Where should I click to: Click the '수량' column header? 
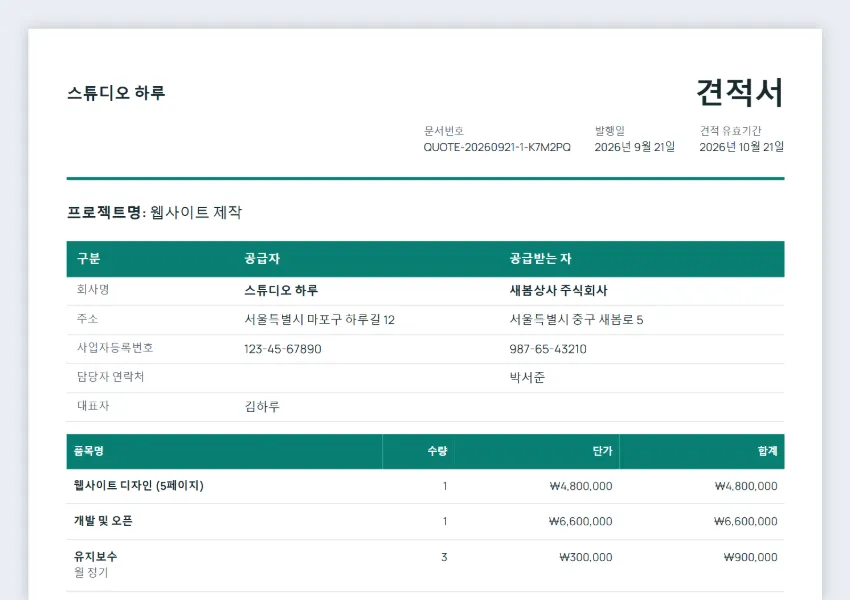[x=437, y=451]
